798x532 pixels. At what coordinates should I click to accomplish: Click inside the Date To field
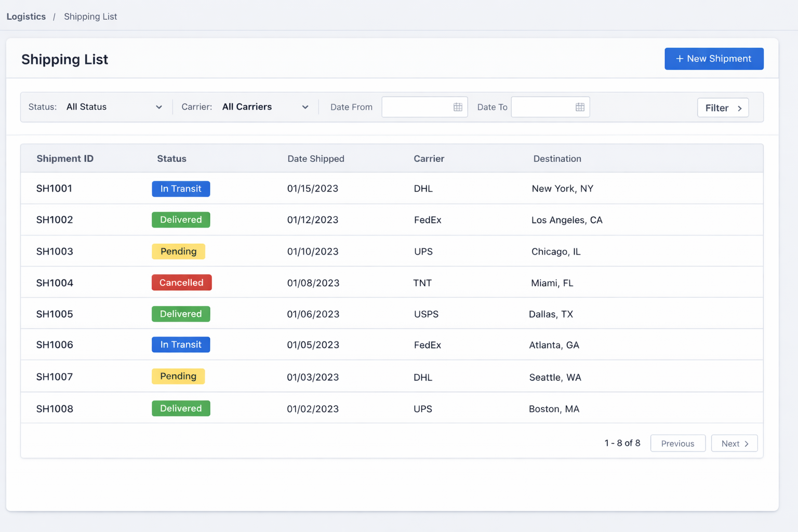point(542,107)
